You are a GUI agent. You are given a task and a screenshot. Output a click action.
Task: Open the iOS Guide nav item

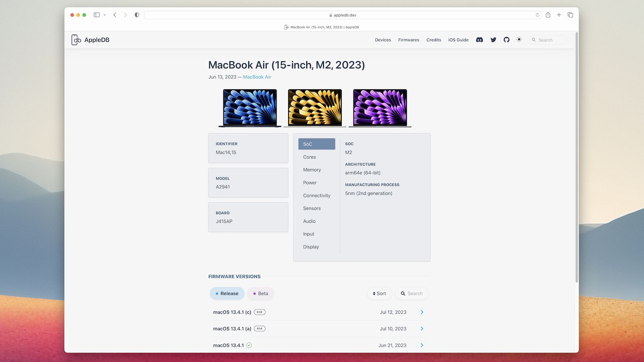[458, 40]
